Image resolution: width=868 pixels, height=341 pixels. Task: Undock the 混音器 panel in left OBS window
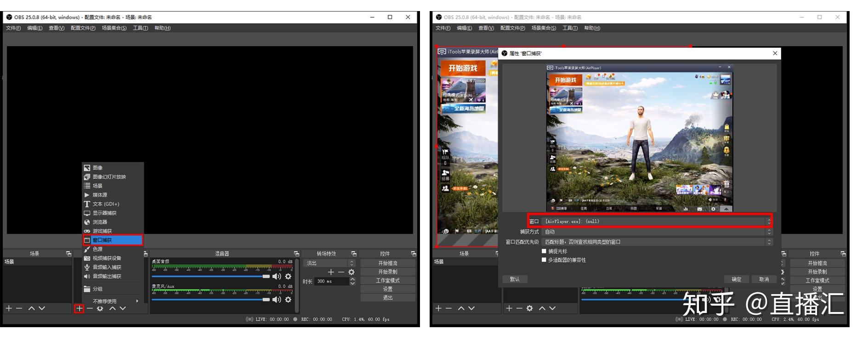pos(296,254)
